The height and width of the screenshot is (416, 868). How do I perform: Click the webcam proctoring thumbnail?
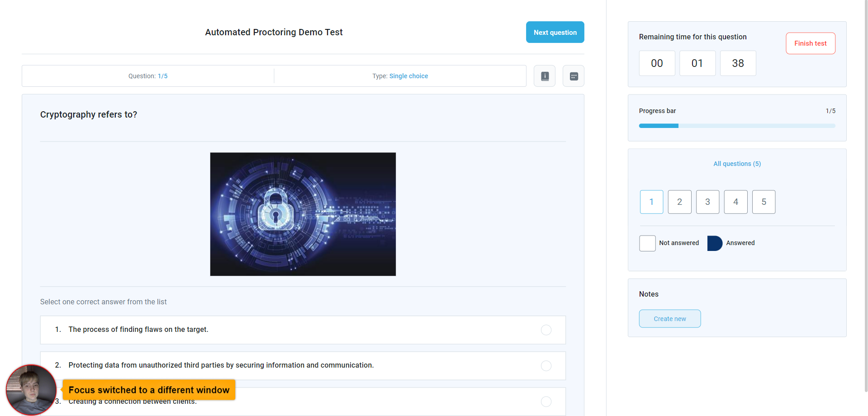(x=31, y=389)
